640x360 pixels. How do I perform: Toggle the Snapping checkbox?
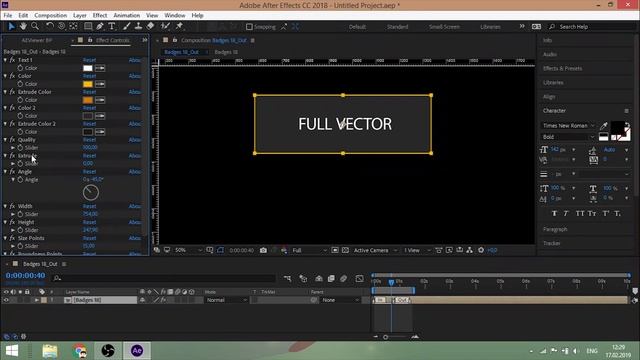[x=249, y=27]
